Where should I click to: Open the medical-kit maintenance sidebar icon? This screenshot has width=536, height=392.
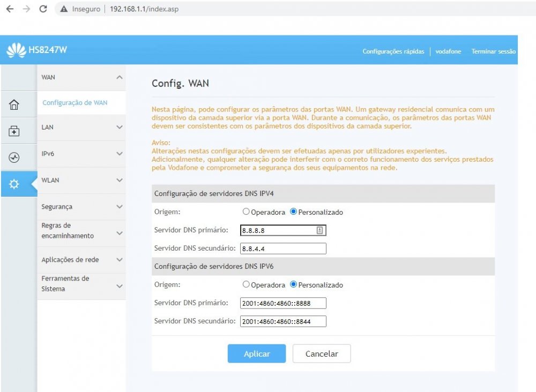pyautogui.click(x=14, y=131)
